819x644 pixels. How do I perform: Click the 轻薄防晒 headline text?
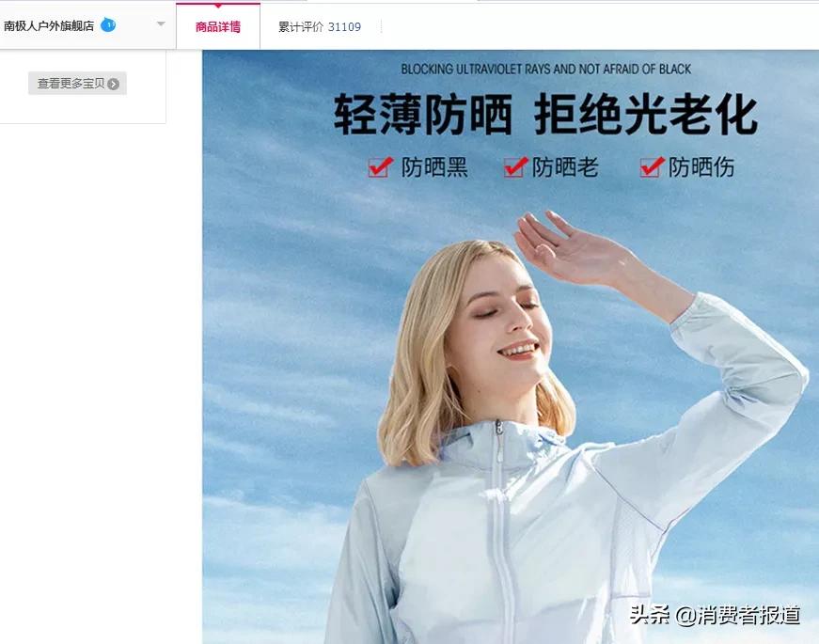click(423, 115)
